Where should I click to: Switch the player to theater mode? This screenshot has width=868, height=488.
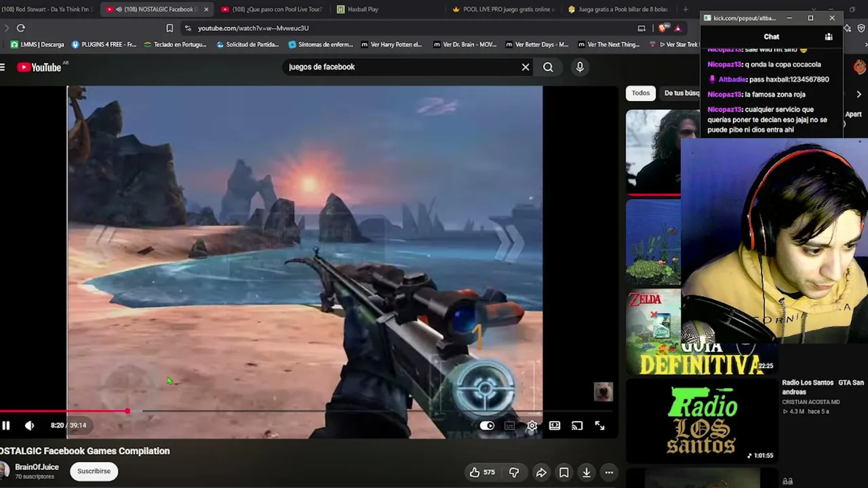[x=555, y=426]
